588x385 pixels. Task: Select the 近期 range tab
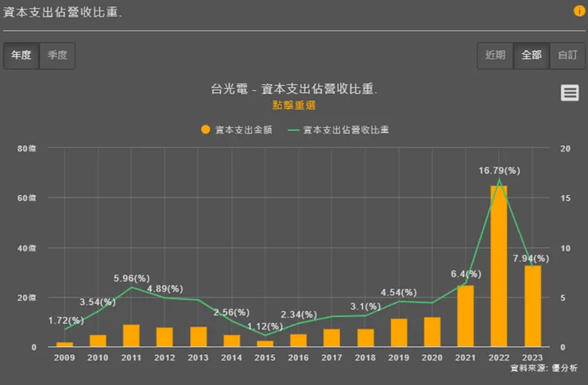495,56
